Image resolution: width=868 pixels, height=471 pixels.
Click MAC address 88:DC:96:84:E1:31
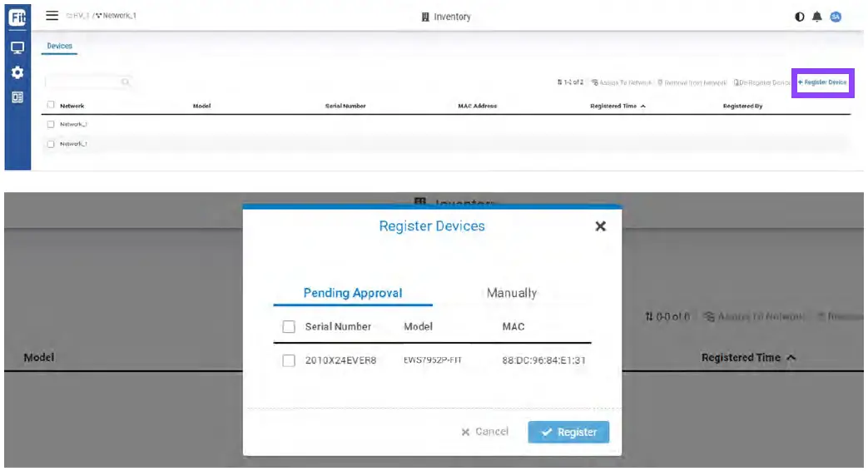(543, 360)
